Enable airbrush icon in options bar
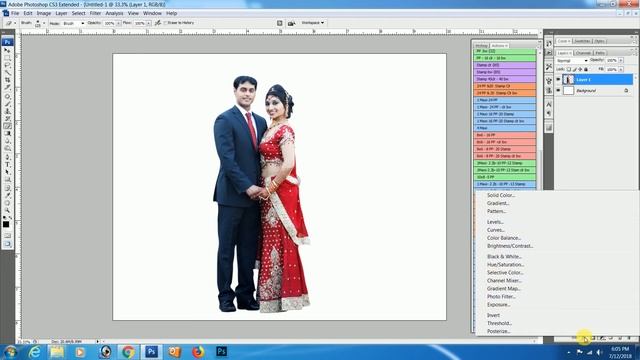The height and width of the screenshot is (360, 640). coord(158,23)
